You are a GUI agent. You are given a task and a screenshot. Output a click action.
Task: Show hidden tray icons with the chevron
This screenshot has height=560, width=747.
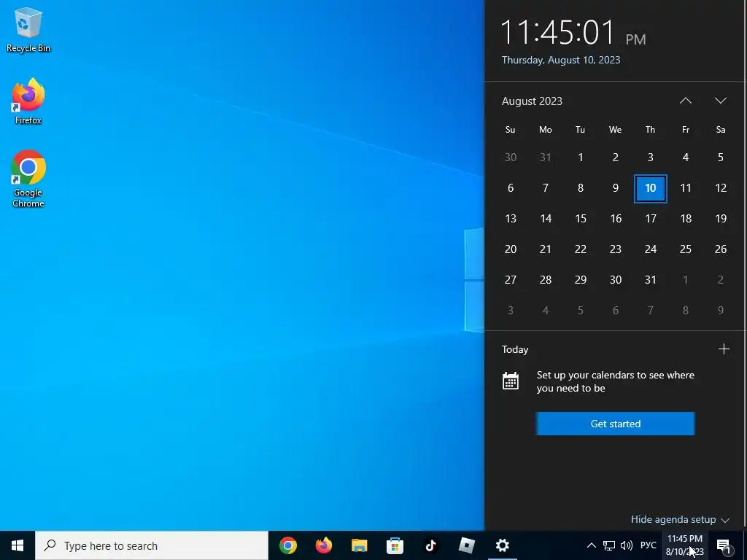[591, 545]
